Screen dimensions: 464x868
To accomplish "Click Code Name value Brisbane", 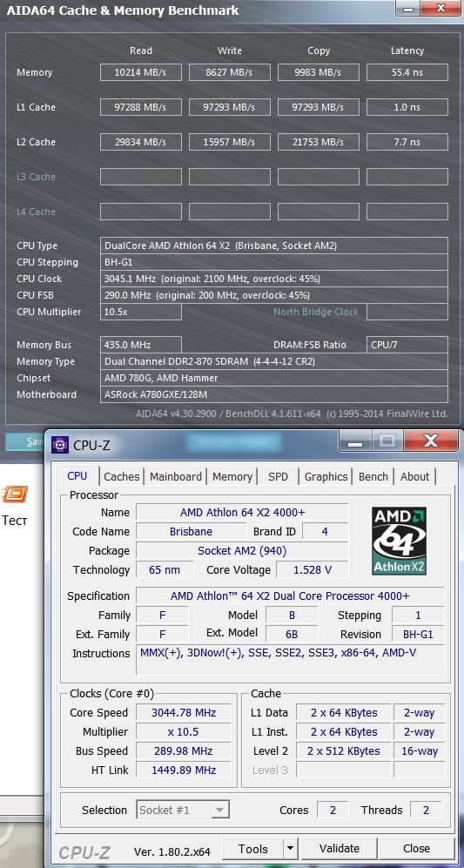I will (x=191, y=531).
